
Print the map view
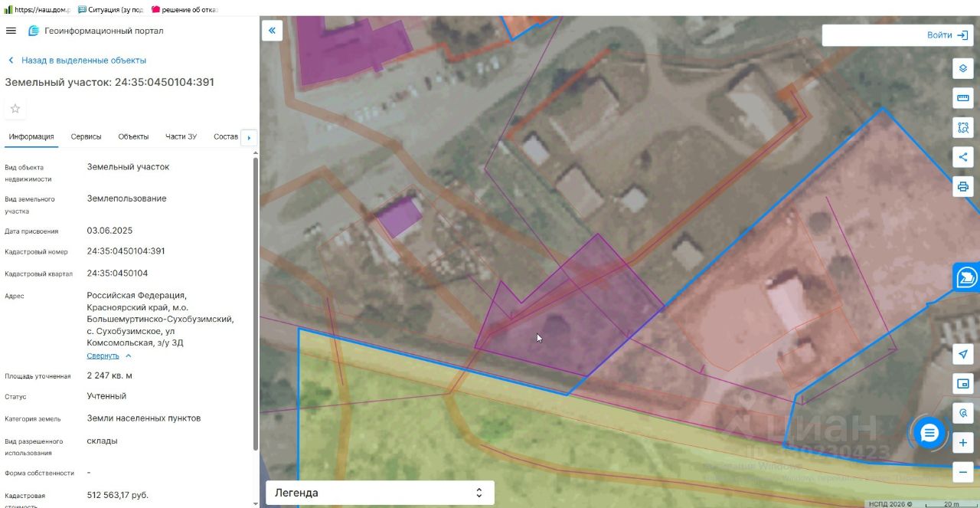point(963,186)
